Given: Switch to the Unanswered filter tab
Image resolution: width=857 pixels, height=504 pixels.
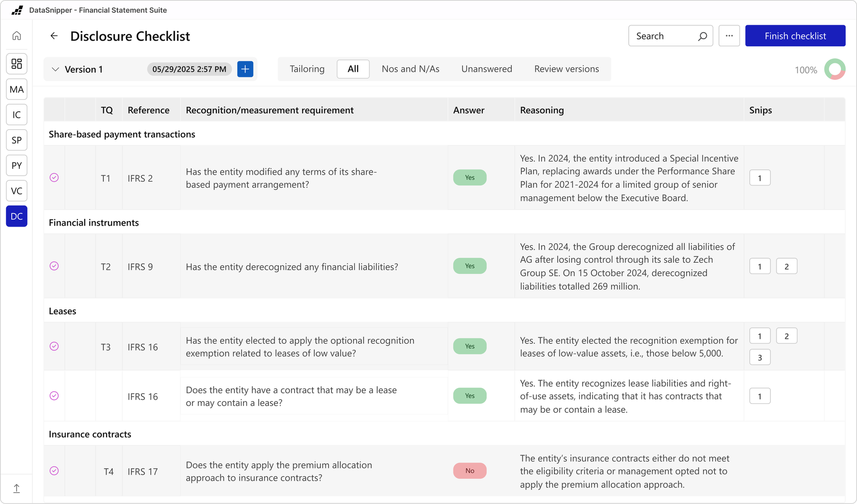Looking at the screenshot, I should tap(486, 69).
